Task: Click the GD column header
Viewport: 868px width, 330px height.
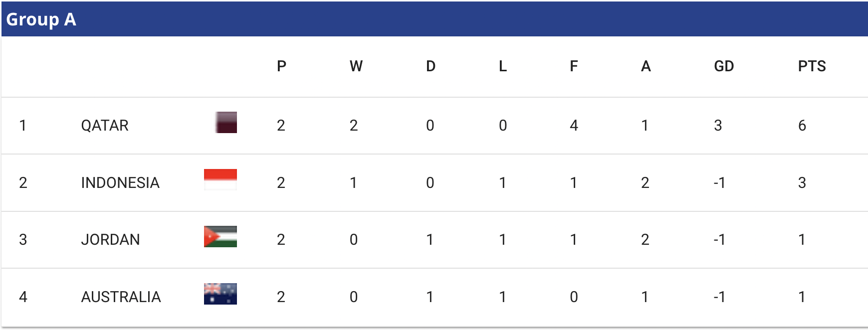Action: pyautogui.click(x=724, y=66)
